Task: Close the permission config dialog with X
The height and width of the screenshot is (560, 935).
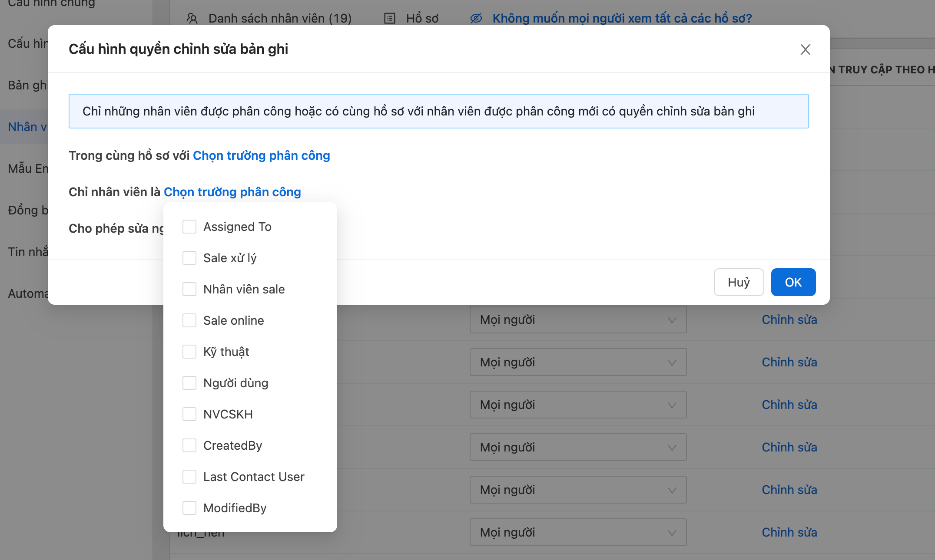Action: [x=805, y=49]
